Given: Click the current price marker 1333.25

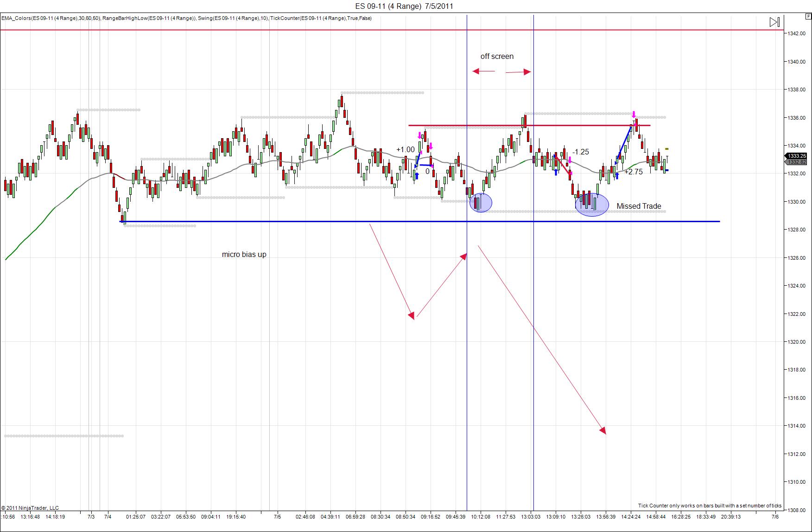Looking at the screenshot, I should [797, 156].
